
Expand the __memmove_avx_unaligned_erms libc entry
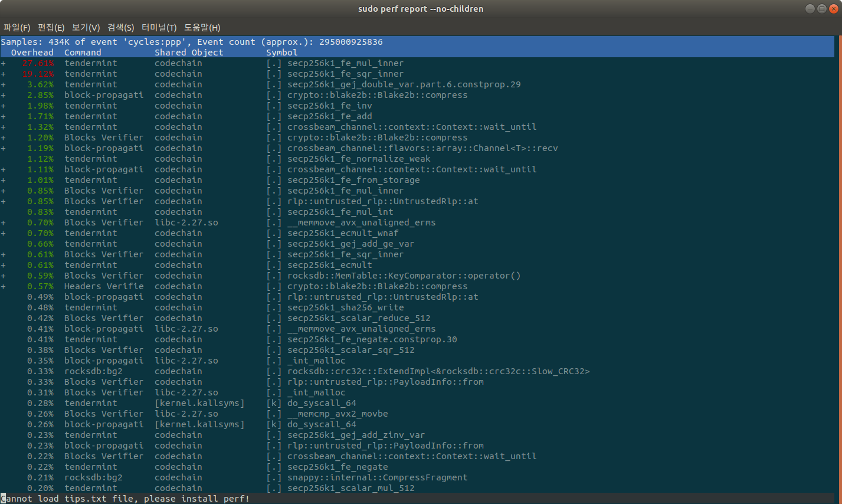[4, 222]
